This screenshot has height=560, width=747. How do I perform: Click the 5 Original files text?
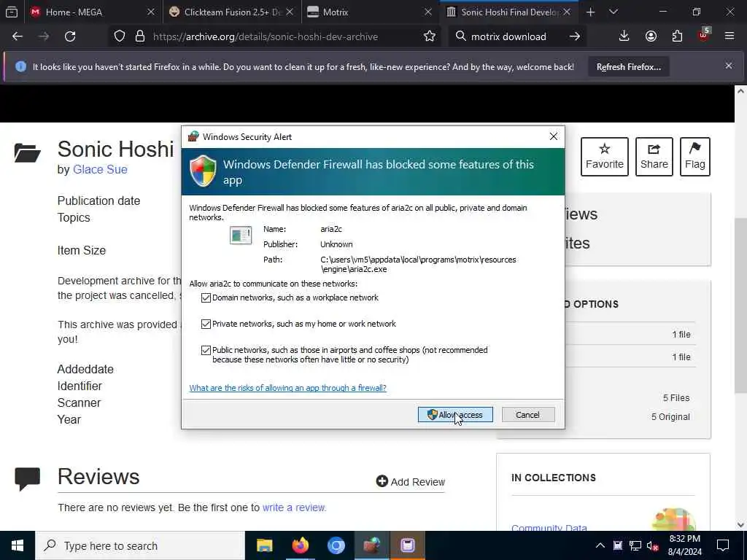point(670,417)
